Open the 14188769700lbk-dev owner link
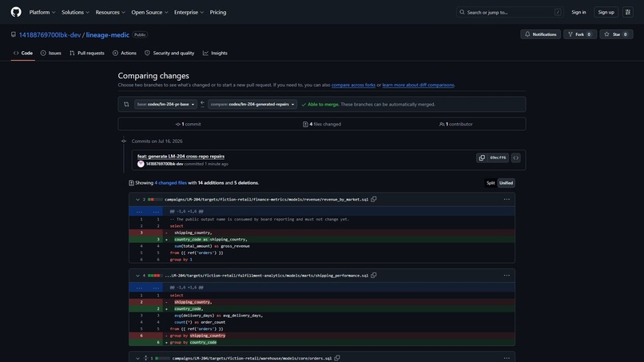This screenshot has height=362, width=644. pyautogui.click(x=50, y=35)
